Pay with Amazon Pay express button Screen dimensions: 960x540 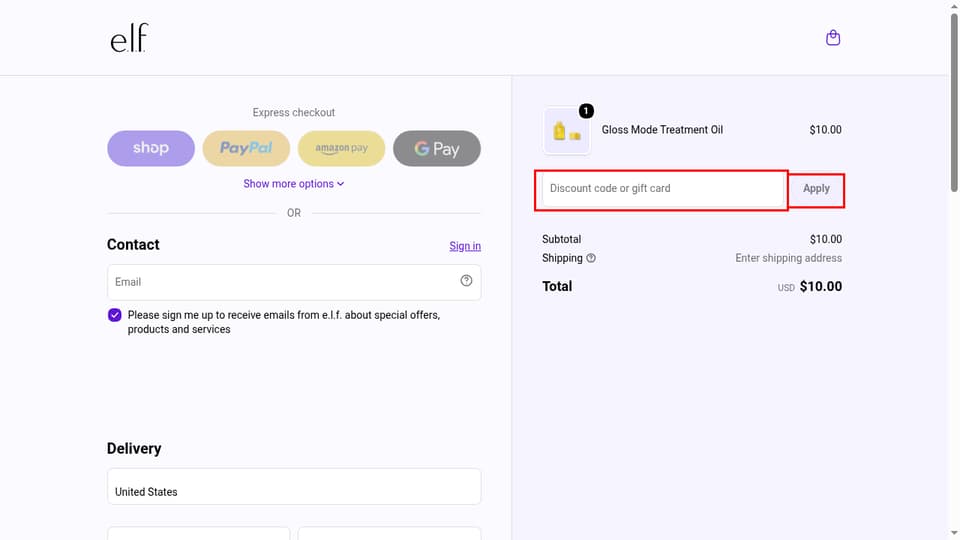342,148
